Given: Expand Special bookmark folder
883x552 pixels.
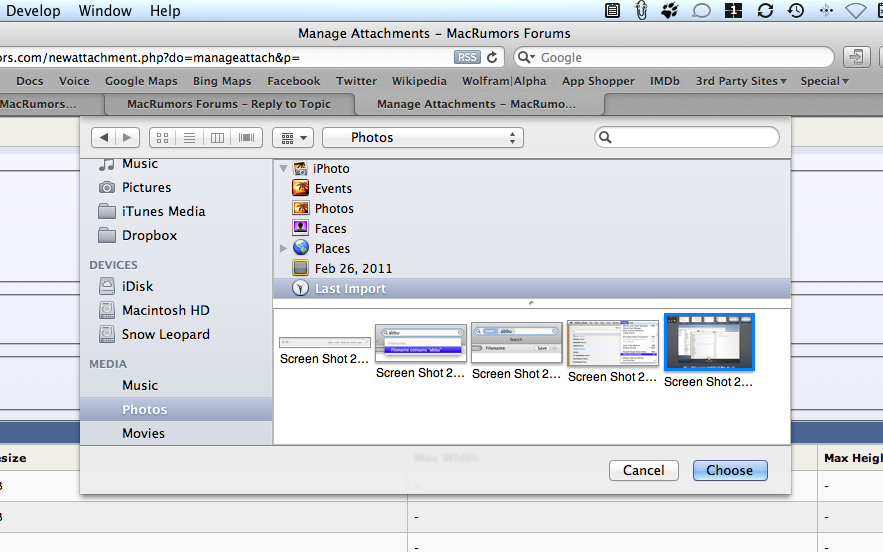Looking at the screenshot, I should coord(824,81).
